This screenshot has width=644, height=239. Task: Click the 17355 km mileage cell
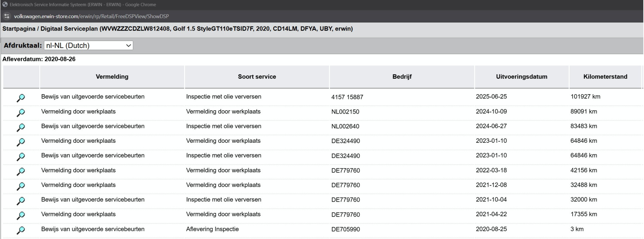[x=584, y=214]
